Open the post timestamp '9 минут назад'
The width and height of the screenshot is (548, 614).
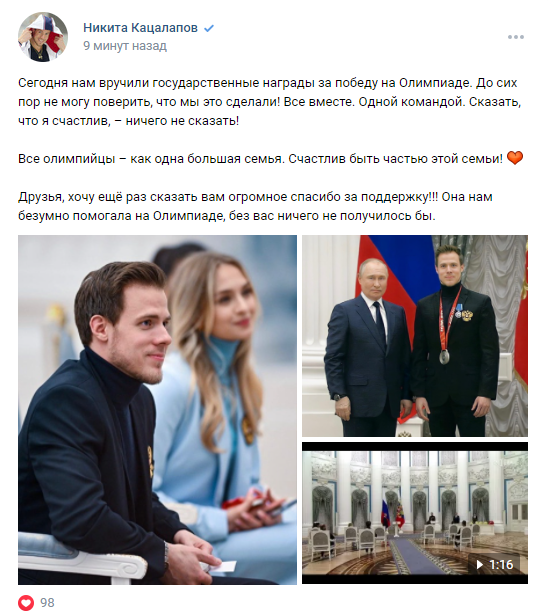[x=125, y=46]
